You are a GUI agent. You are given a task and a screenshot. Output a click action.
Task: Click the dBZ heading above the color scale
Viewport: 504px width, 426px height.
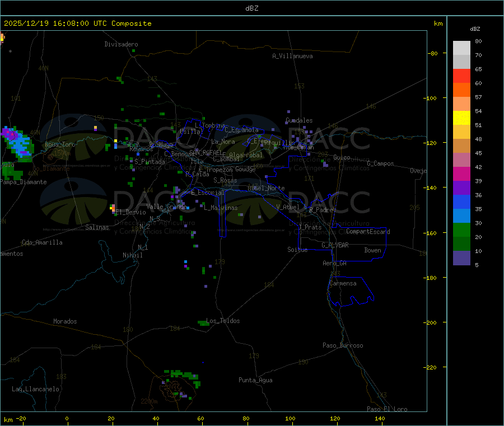pyautogui.click(x=475, y=29)
